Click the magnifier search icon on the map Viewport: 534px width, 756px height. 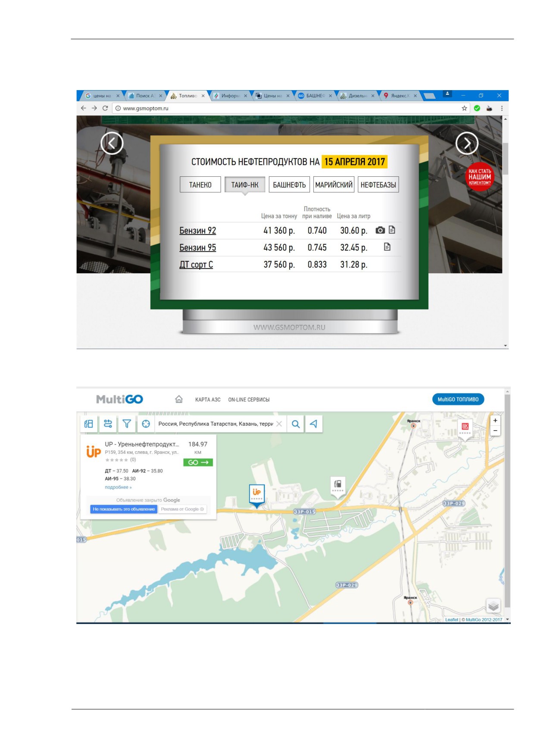coord(296,424)
